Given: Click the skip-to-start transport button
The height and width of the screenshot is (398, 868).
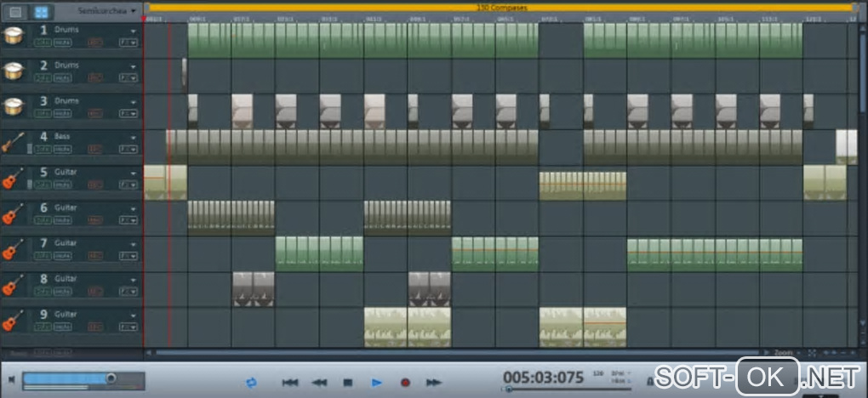Looking at the screenshot, I should [x=290, y=383].
